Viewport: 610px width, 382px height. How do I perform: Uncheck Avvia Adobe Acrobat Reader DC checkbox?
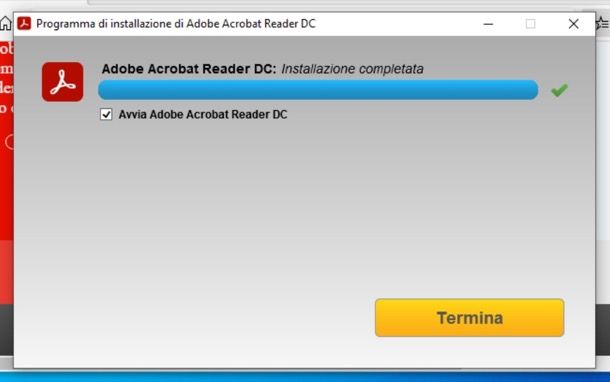coord(106,114)
